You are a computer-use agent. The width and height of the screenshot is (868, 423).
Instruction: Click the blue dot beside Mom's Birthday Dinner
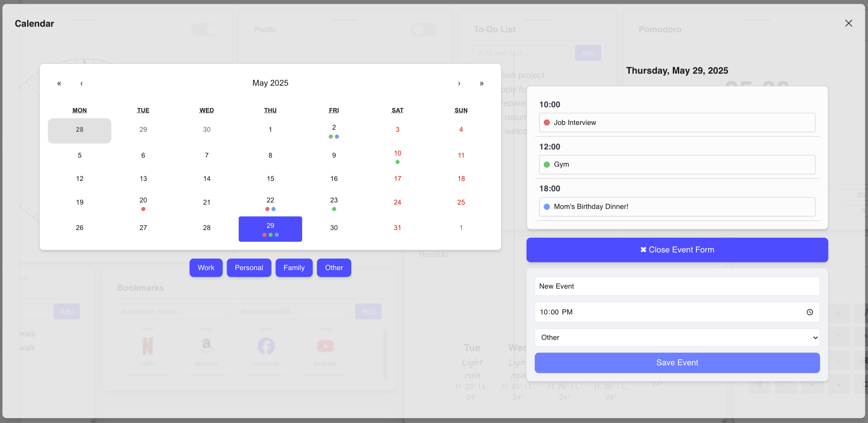point(546,207)
